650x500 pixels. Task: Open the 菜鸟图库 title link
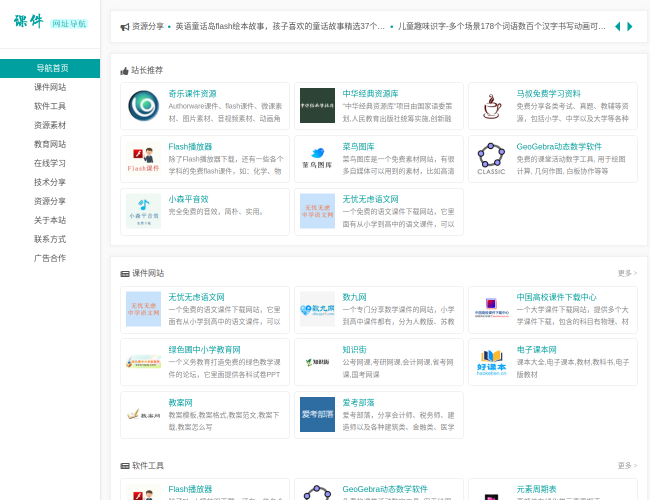pyautogui.click(x=358, y=147)
